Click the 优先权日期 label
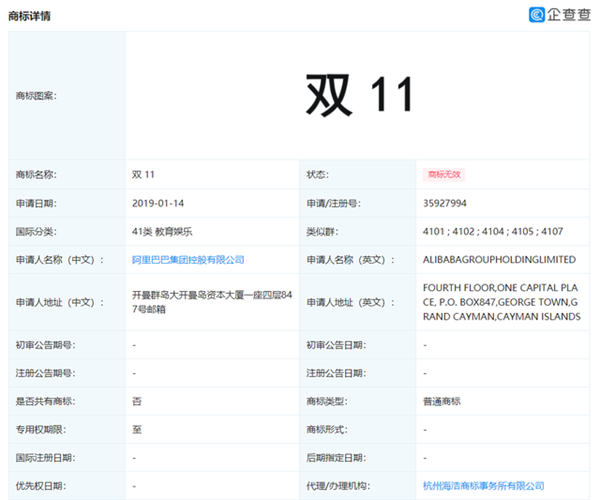This screenshot has width=600, height=500. click(x=41, y=486)
